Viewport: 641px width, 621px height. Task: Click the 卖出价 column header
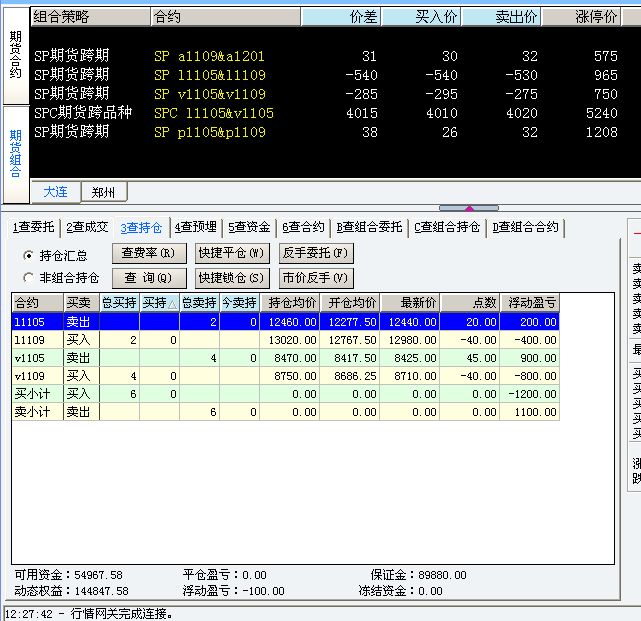(x=501, y=17)
